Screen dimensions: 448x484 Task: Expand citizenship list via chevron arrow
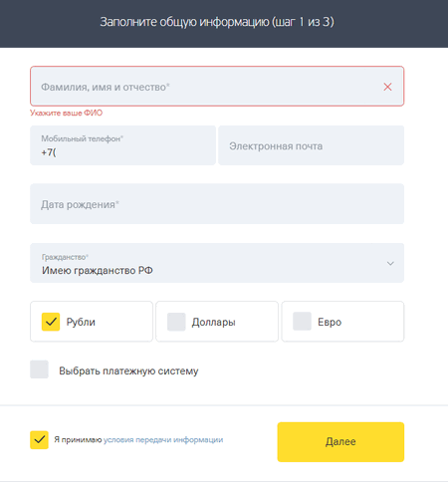390,263
